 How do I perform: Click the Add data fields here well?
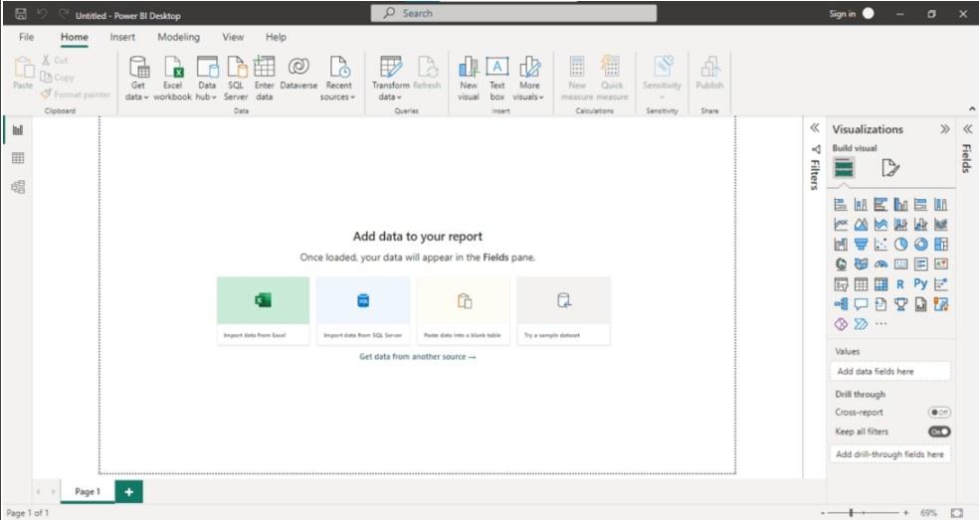pyautogui.click(x=890, y=371)
